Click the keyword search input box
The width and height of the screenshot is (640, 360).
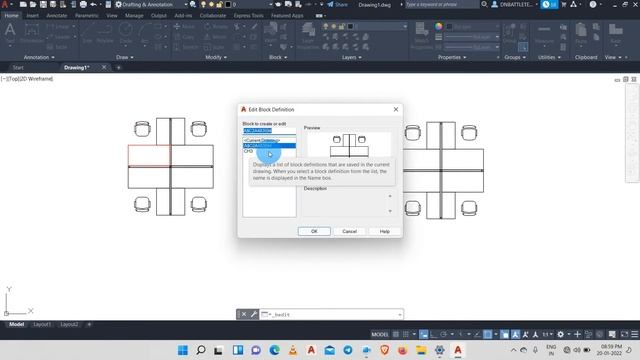442,4
